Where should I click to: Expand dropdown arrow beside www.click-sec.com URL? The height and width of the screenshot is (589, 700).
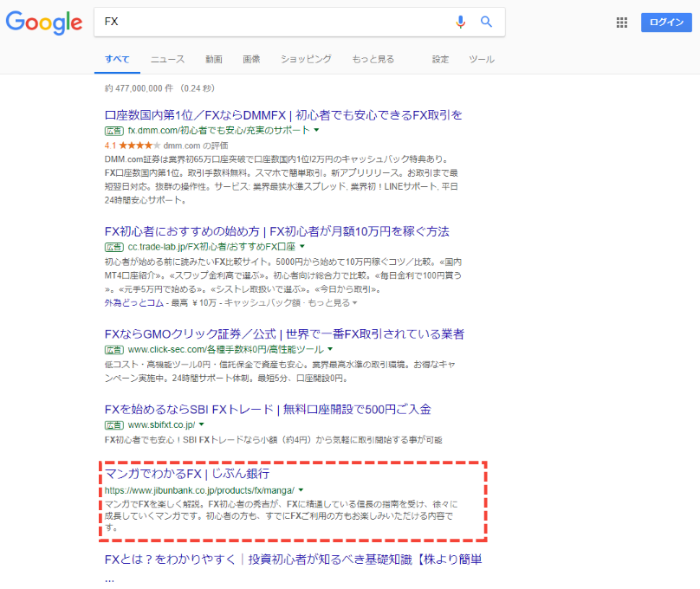(x=330, y=349)
